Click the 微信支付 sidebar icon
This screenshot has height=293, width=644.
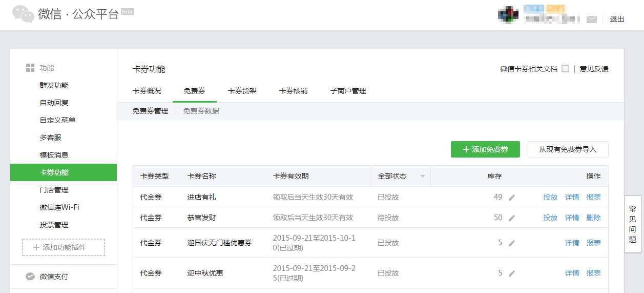pyautogui.click(x=30, y=277)
